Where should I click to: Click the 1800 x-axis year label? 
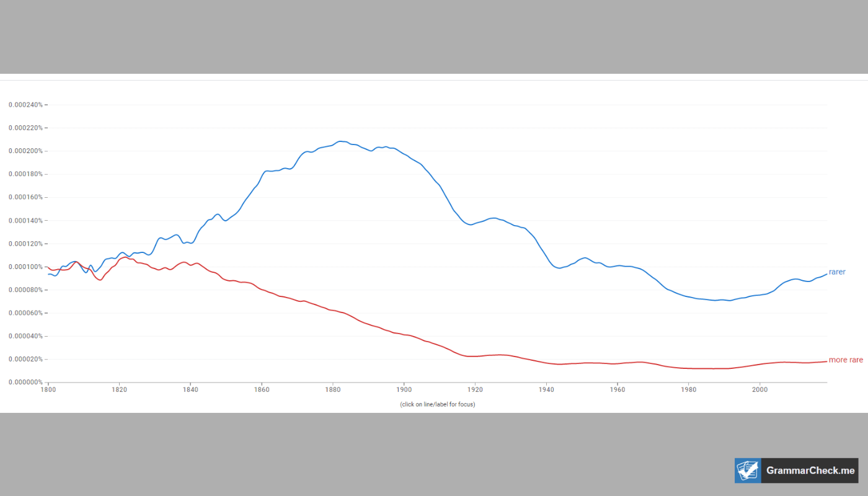point(48,390)
